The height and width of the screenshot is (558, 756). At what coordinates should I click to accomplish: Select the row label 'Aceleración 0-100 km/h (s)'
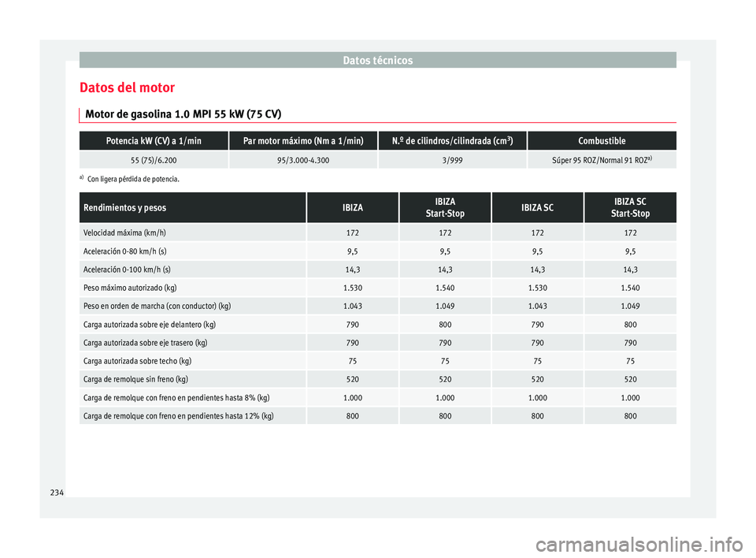127,270
